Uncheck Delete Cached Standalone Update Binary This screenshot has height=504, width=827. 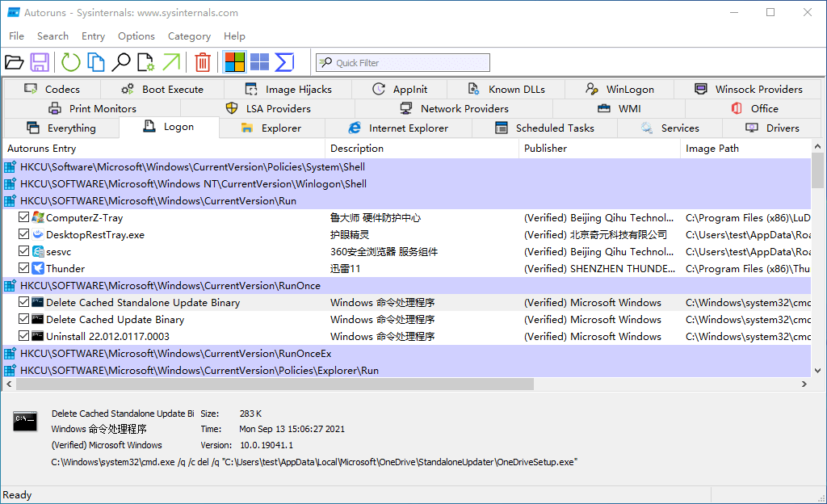pos(23,301)
